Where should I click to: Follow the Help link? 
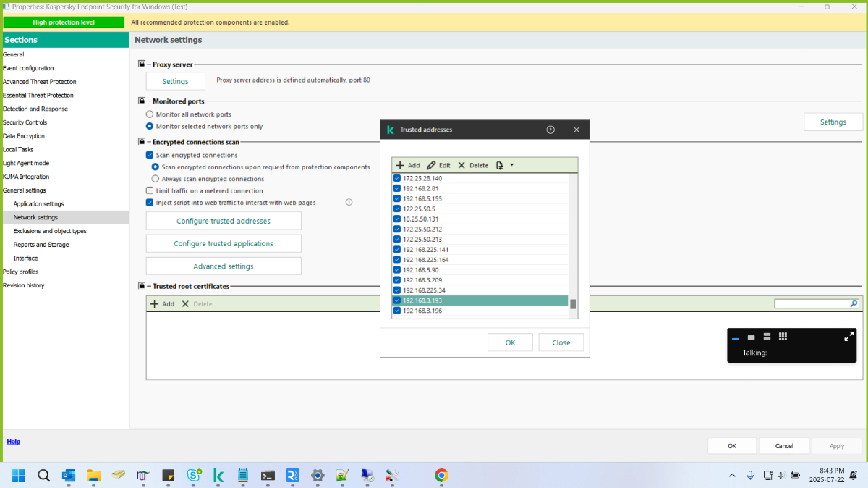click(x=13, y=442)
